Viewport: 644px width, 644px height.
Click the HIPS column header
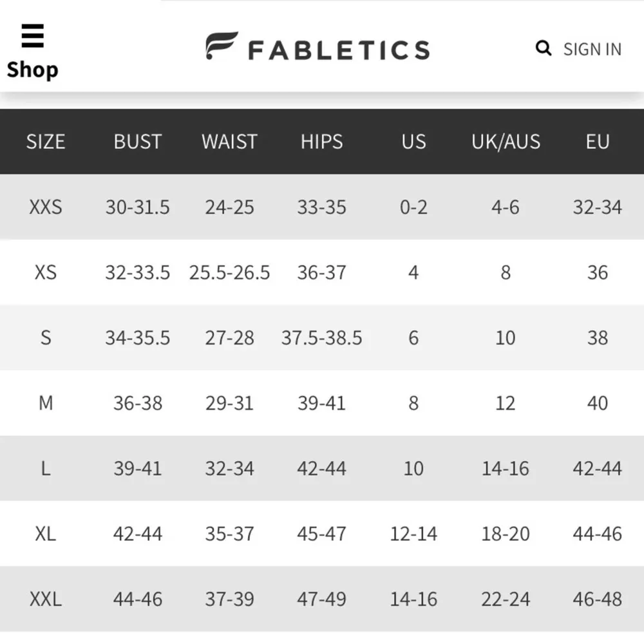(x=321, y=142)
